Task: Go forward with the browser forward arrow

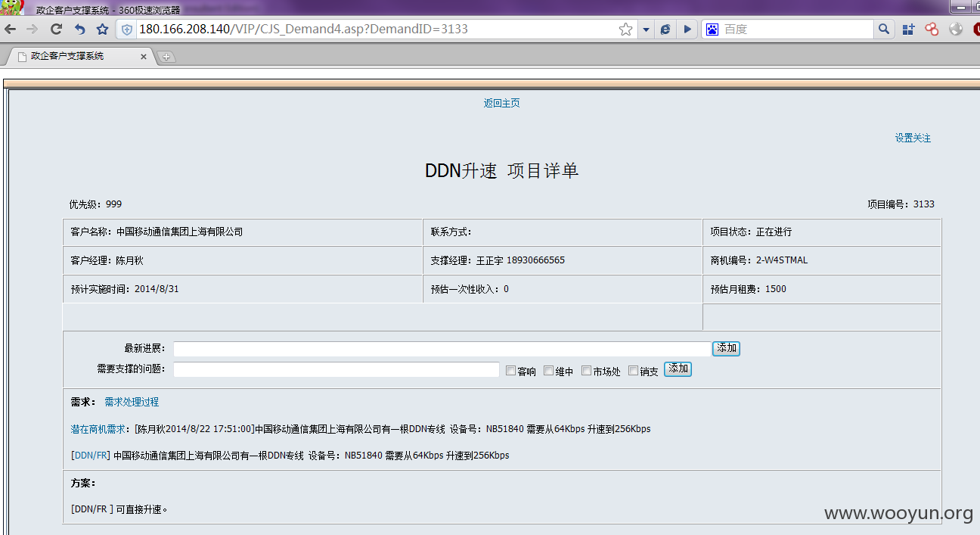Action: (32, 30)
